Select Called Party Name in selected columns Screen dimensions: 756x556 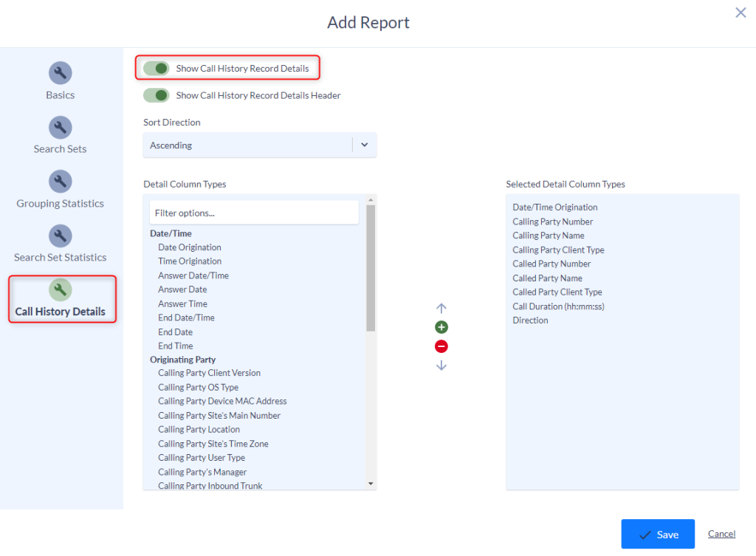[547, 278]
